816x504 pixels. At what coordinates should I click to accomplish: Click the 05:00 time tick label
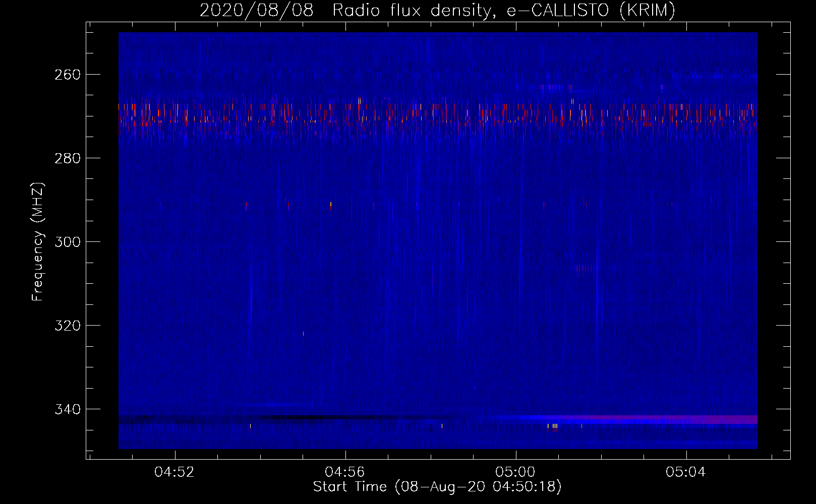click(515, 472)
